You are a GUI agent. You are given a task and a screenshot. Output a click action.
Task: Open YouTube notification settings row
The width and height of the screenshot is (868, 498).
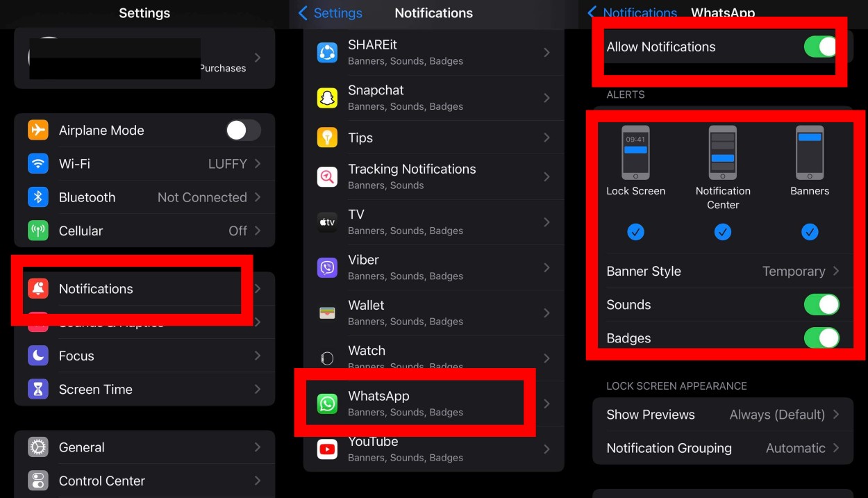tap(434, 449)
